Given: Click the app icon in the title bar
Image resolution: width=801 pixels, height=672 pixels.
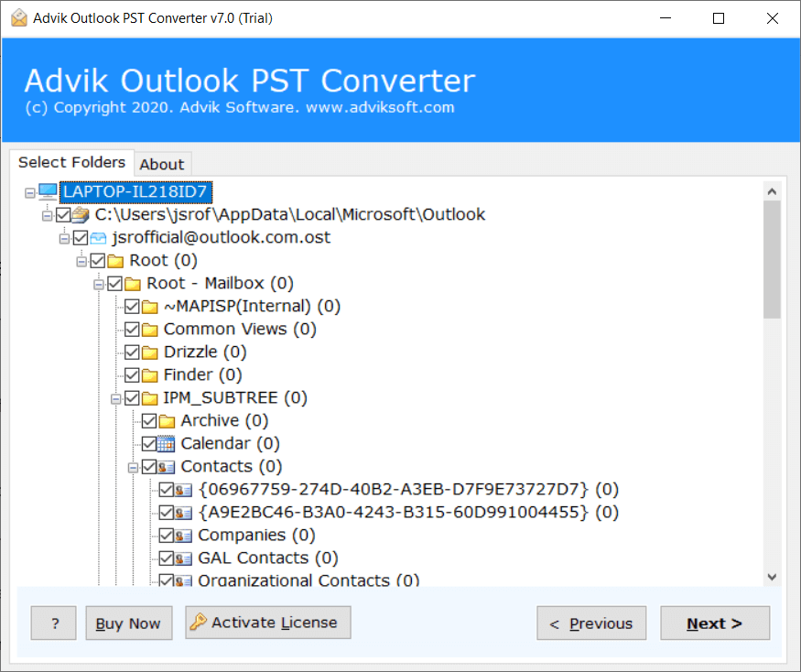Looking at the screenshot, I should coord(17,17).
